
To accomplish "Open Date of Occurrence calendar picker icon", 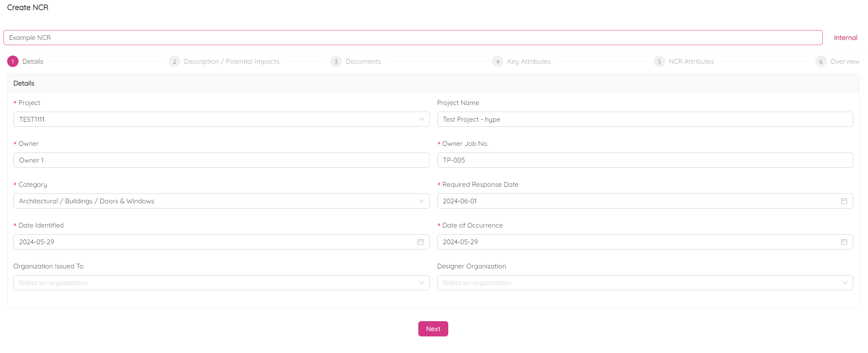I will pyautogui.click(x=844, y=242).
